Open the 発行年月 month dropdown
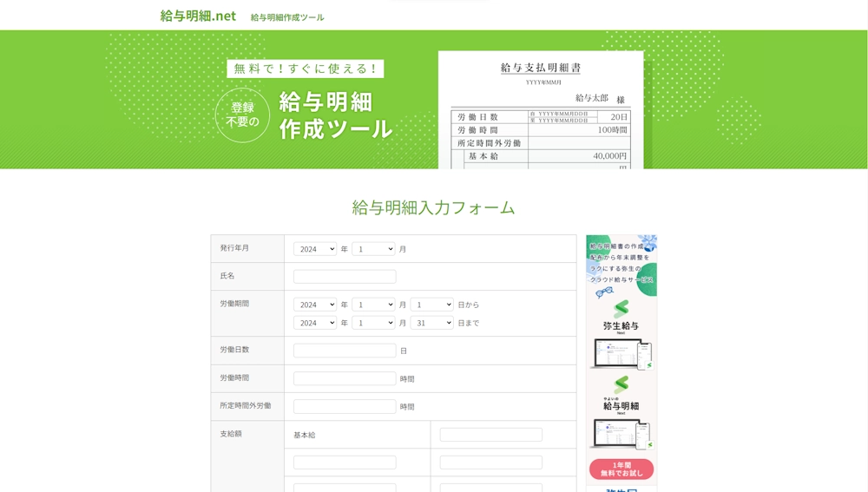The image size is (868, 492). (x=372, y=249)
